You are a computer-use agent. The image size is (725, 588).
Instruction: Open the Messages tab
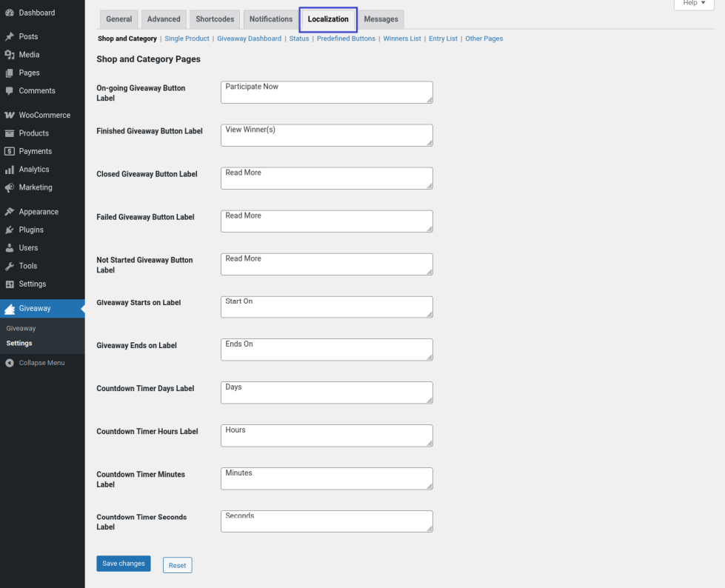click(381, 19)
